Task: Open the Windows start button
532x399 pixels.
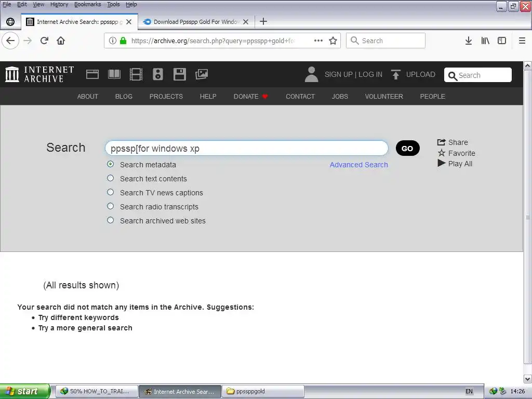Action: (x=25, y=392)
